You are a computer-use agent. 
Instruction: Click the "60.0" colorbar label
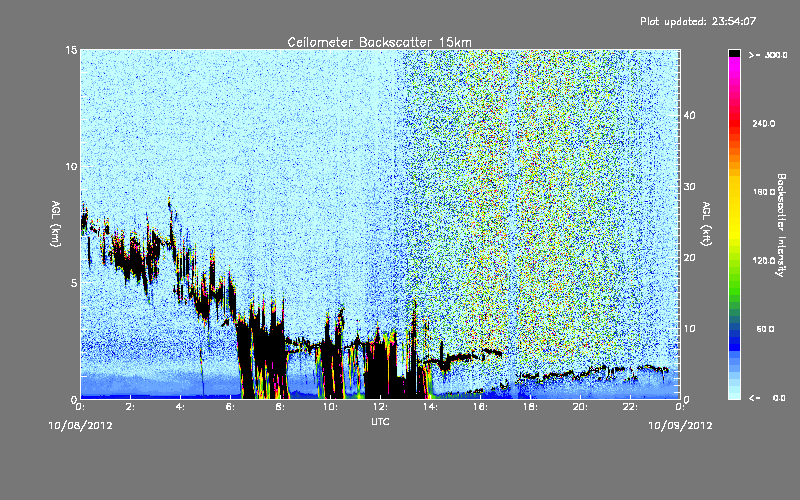pyautogui.click(x=765, y=330)
